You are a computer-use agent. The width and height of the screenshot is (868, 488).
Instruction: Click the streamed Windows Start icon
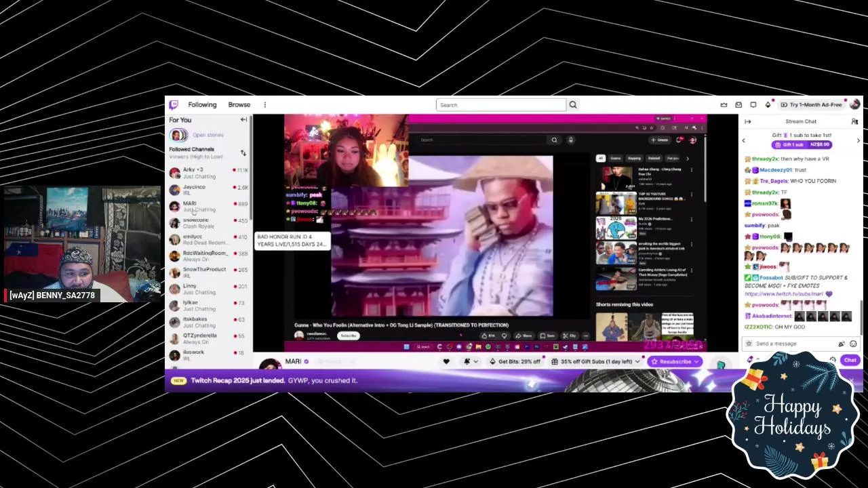pyautogui.click(x=406, y=347)
